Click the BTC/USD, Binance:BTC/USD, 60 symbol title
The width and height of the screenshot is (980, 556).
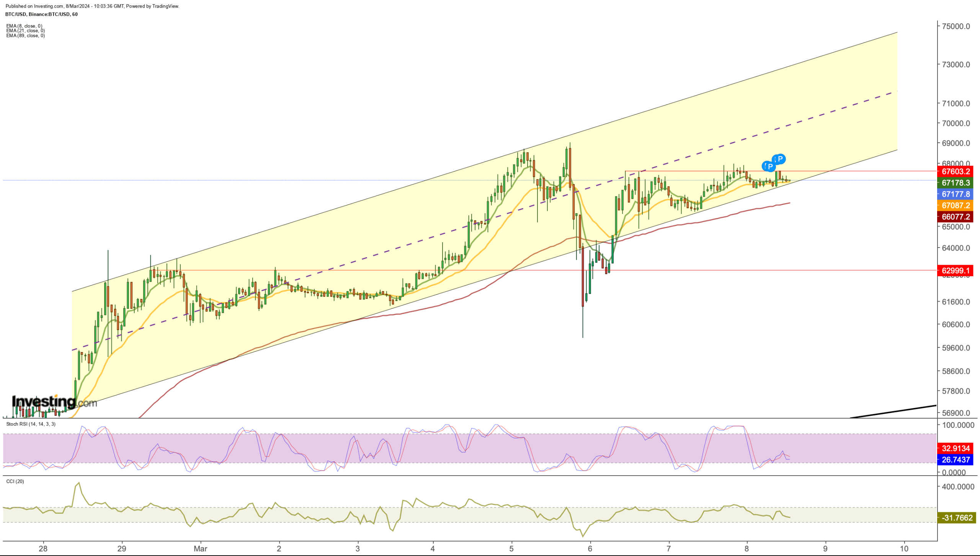coord(42,14)
